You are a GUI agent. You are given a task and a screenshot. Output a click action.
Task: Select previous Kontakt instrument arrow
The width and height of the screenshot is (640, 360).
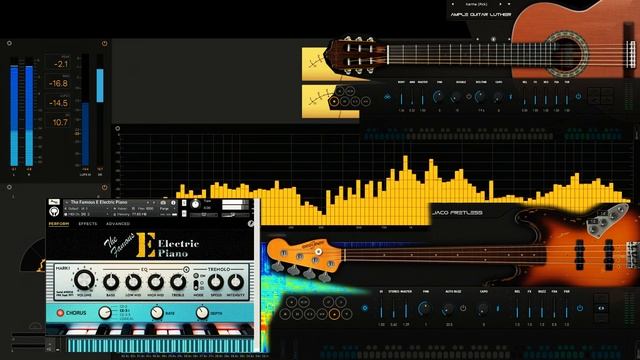(148, 202)
